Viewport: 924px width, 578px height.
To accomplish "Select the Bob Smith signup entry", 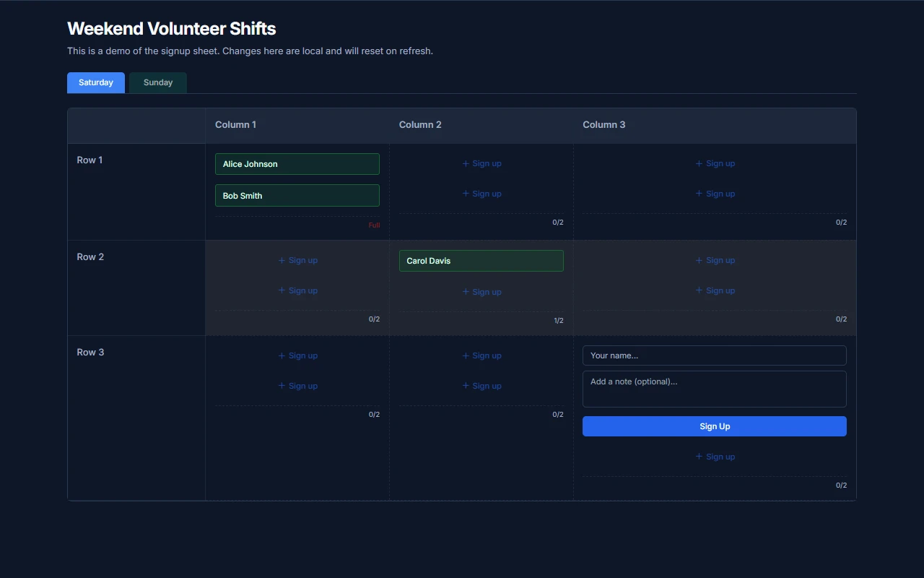I will click(297, 196).
